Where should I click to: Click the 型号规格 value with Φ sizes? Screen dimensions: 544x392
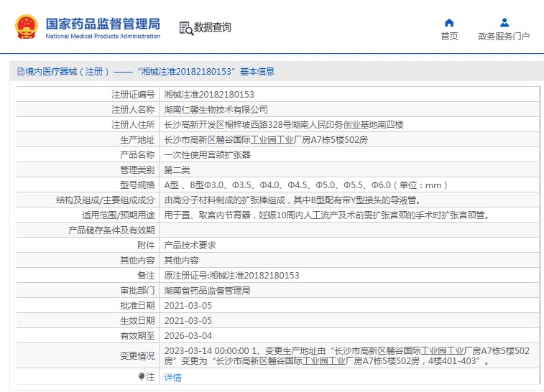pos(305,185)
